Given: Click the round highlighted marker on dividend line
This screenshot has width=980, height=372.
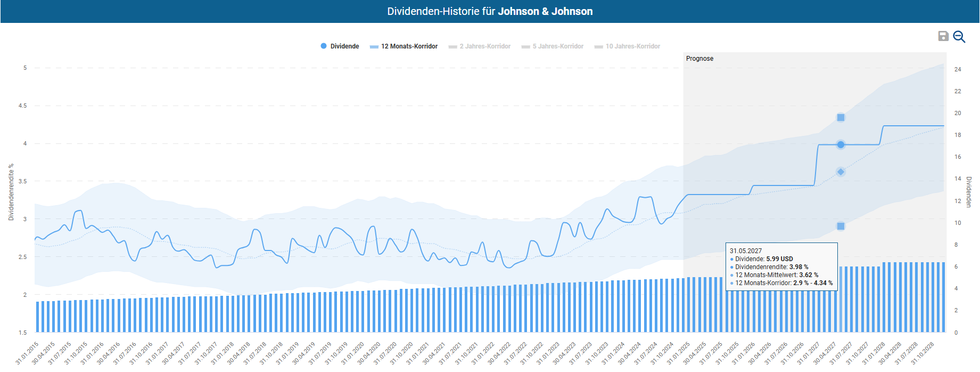Looking at the screenshot, I should 841,144.
